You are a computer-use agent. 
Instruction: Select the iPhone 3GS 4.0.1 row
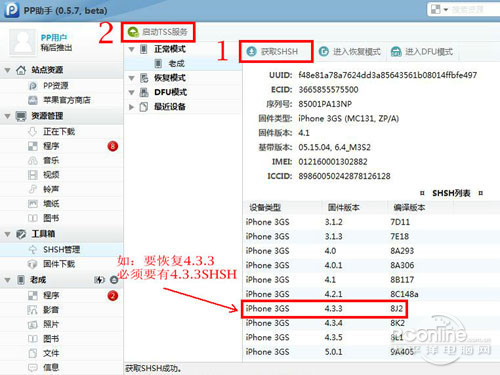(371, 265)
